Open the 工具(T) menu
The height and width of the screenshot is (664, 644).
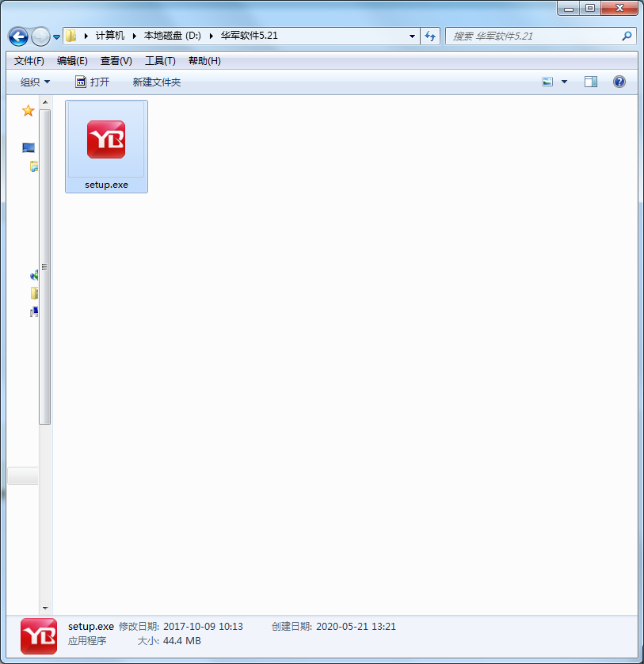(x=160, y=61)
